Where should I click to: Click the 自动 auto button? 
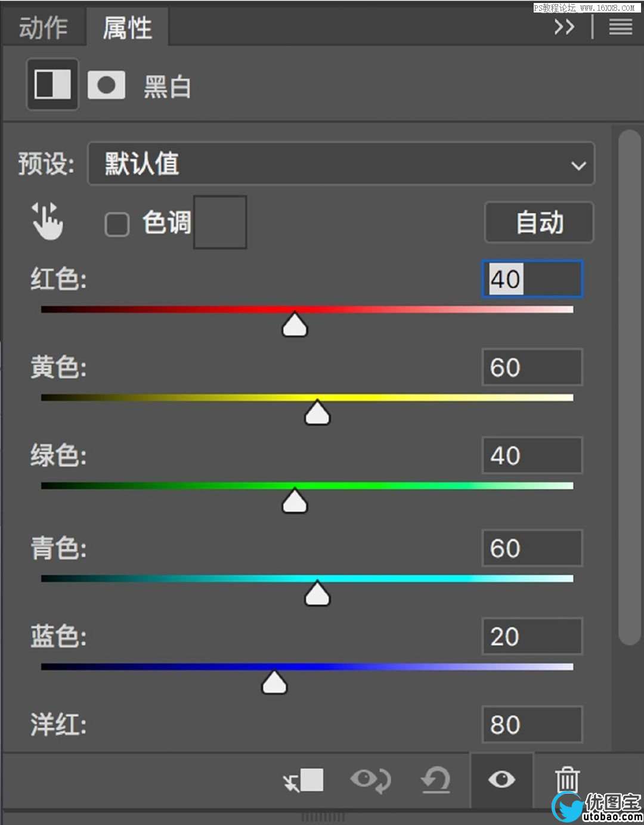click(539, 222)
